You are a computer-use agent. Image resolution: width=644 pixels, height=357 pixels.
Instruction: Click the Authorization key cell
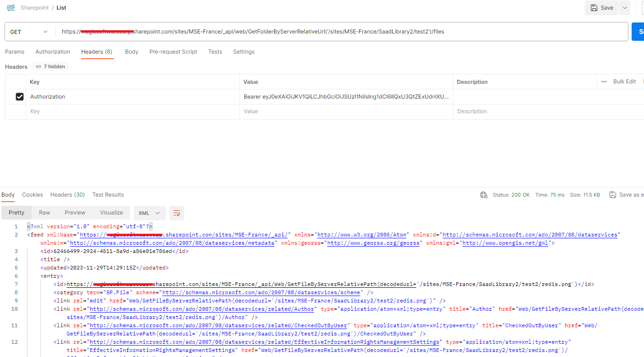[132, 97]
